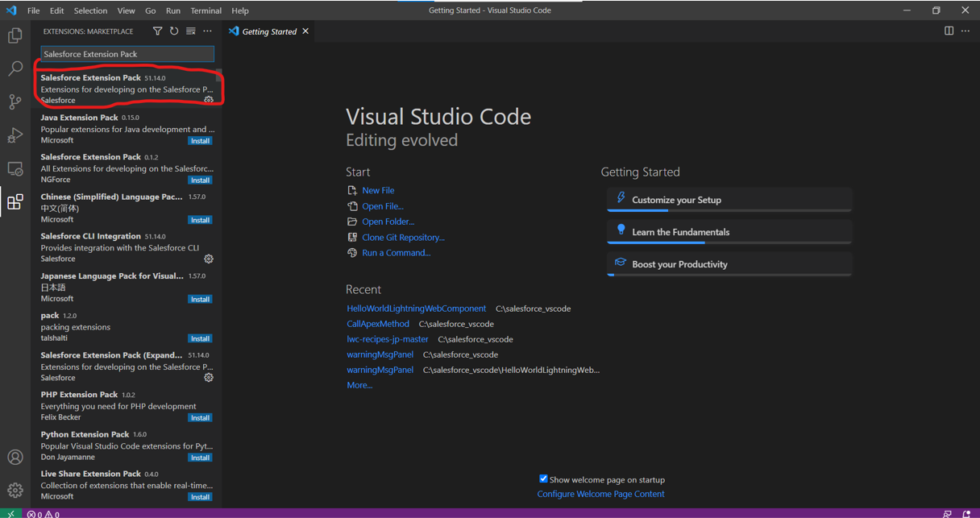Click the VS Code logo in title bar
The width and height of the screenshot is (980, 518).
click(x=11, y=10)
